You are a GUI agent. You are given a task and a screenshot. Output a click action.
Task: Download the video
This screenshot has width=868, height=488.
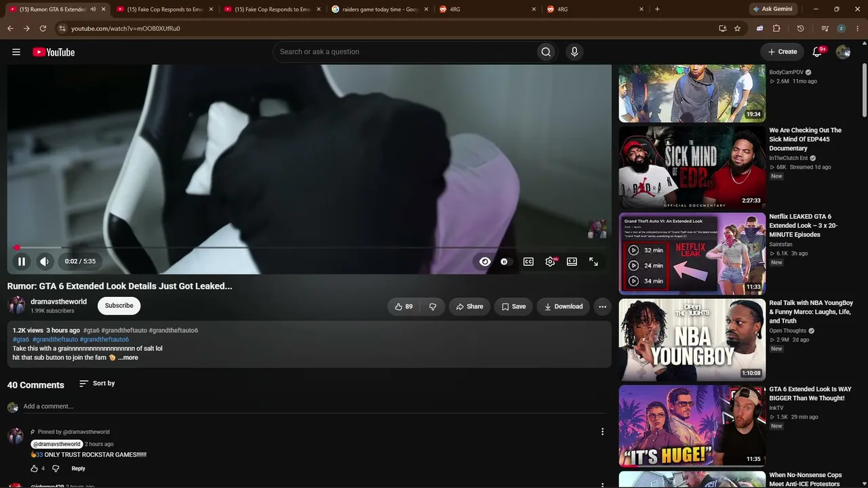(564, 306)
